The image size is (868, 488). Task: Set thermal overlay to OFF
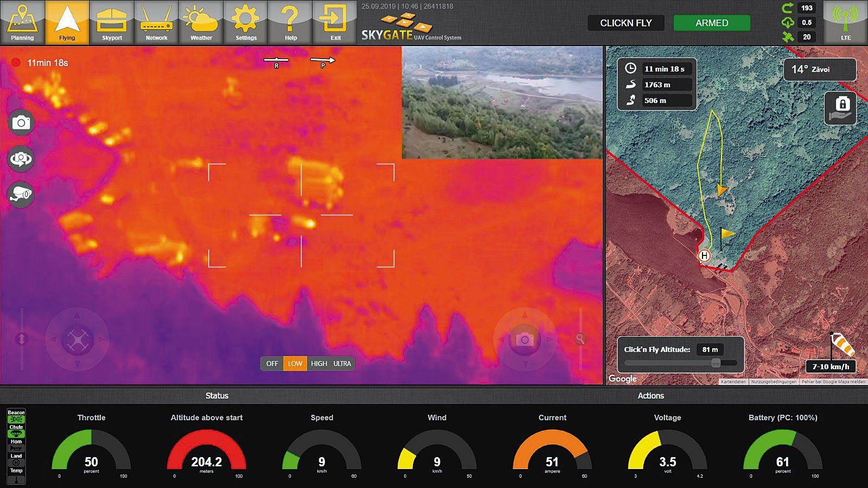coord(272,364)
